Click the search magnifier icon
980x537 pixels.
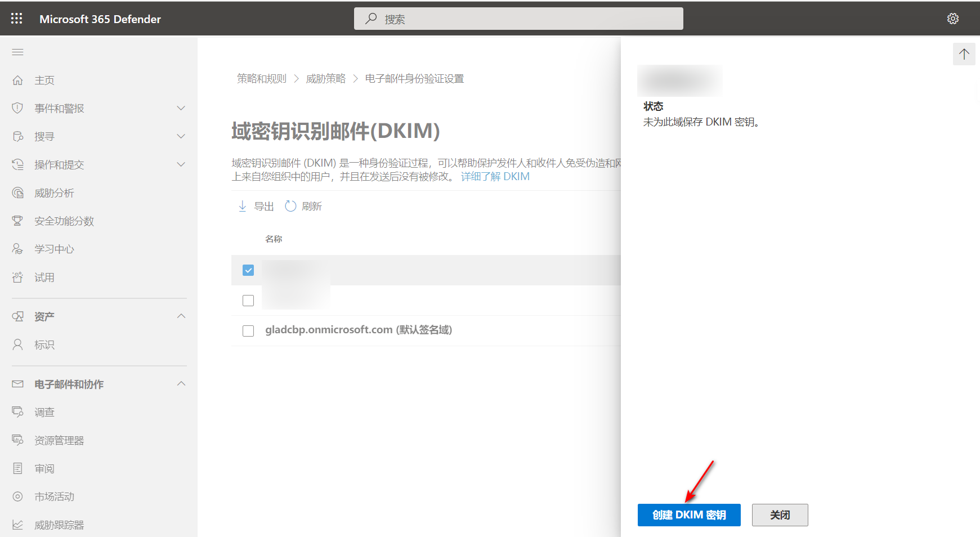[371, 19]
